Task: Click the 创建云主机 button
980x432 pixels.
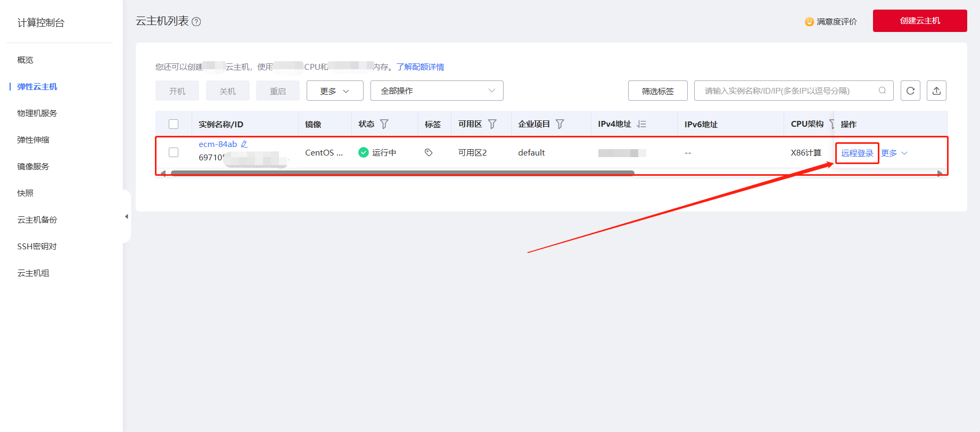Action: 920,21
